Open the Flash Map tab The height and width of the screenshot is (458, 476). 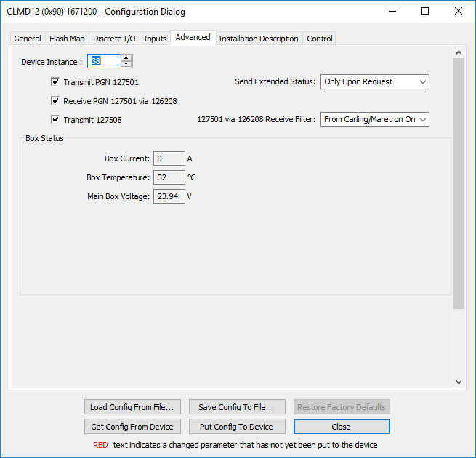67,39
